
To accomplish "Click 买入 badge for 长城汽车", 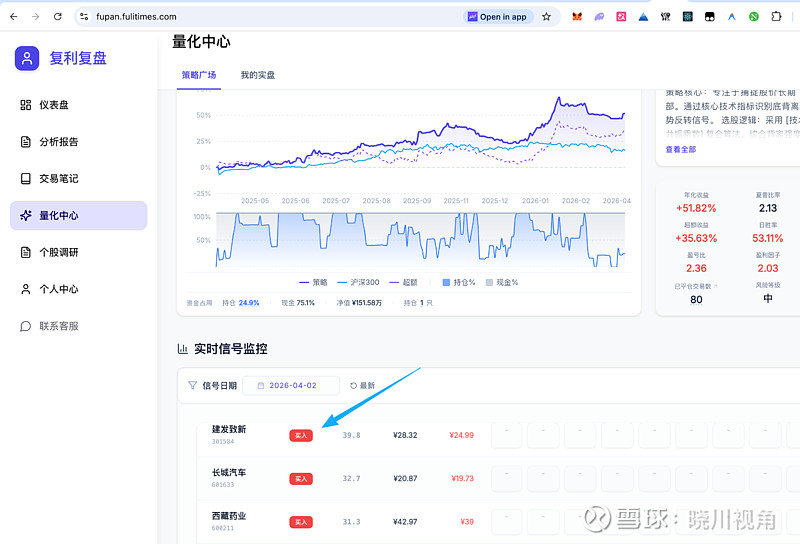I will [x=301, y=479].
